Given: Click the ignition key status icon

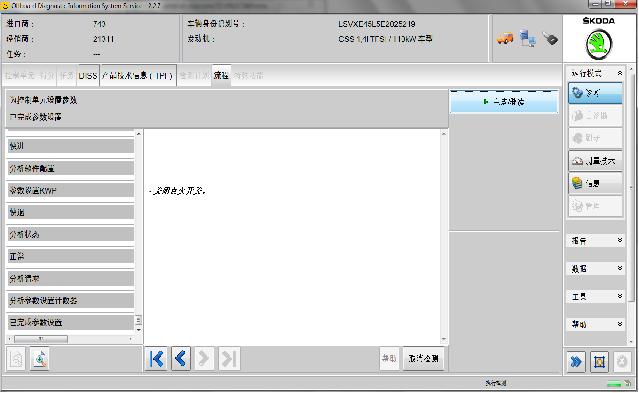Looking at the screenshot, I should coord(550,39).
